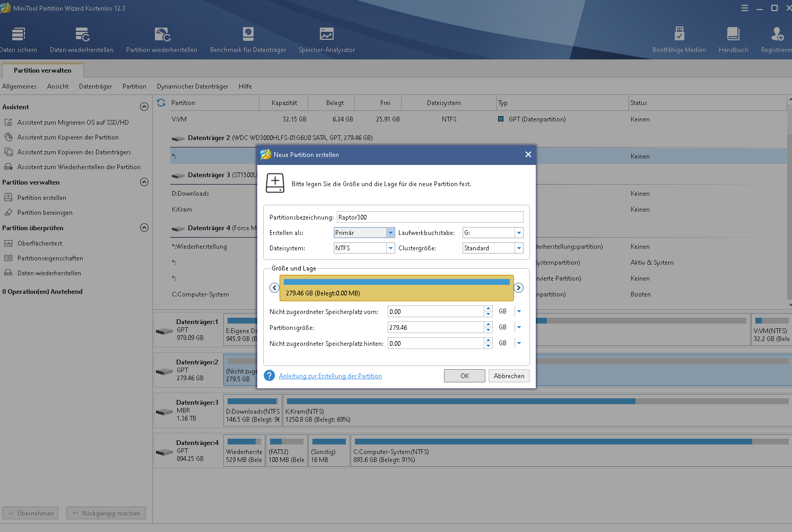Click the help question mark icon

[269, 376]
